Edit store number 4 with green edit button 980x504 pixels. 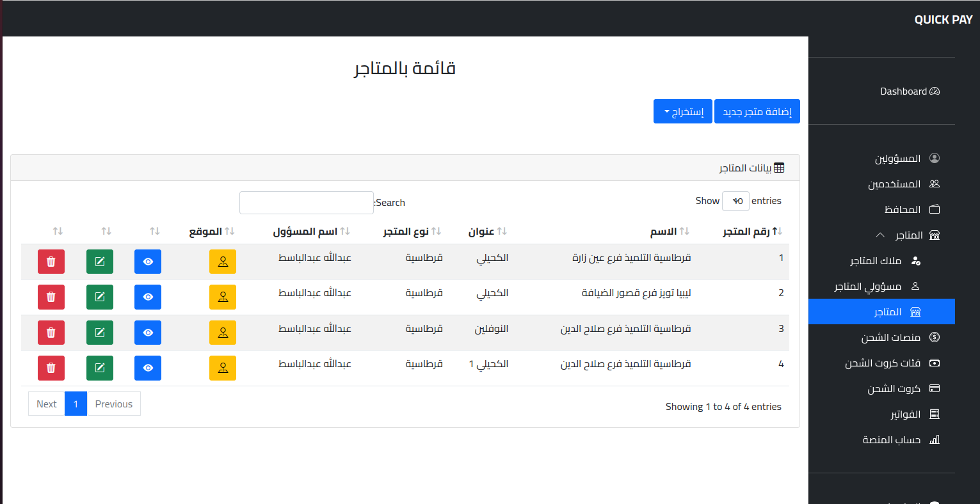tap(100, 368)
